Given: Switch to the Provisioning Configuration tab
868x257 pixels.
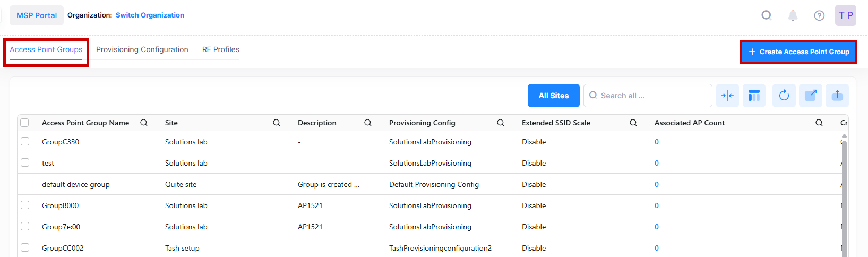Looking at the screenshot, I should (x=142, y=49).
